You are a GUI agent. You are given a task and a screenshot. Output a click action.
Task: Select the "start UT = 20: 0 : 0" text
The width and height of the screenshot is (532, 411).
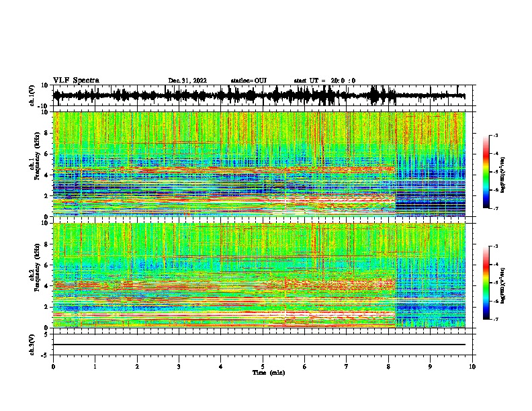(324, 81)
